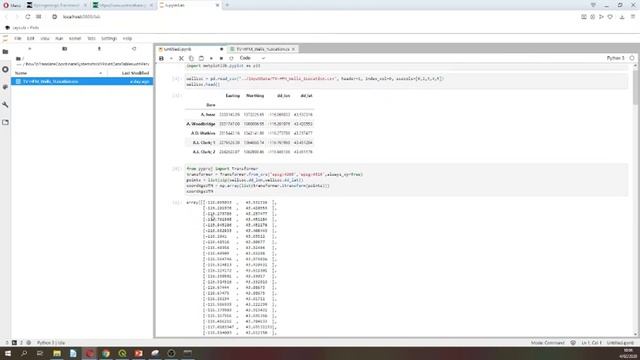Open the browser downloads icon
The width and height of the screenshot is (640, 360).
click(622, 17)
